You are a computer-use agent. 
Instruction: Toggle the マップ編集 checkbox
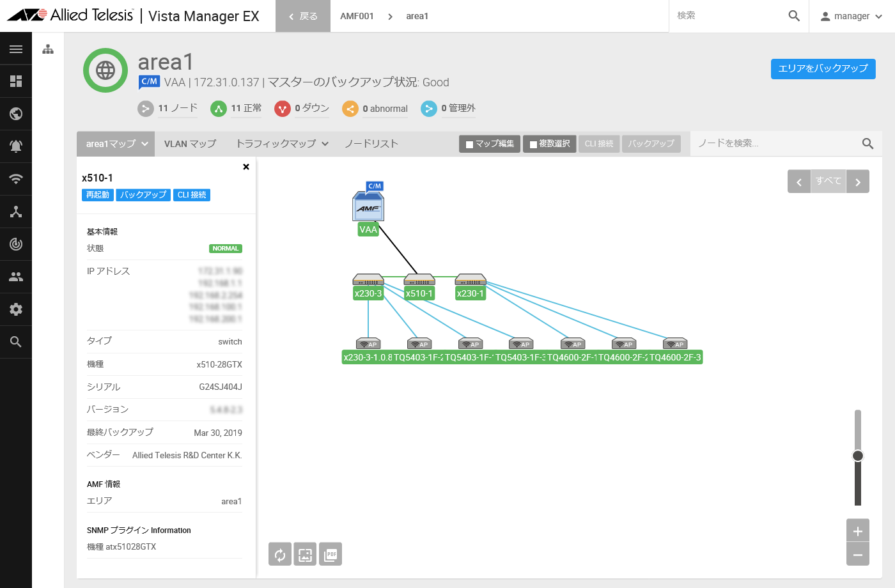coord(470,144)
